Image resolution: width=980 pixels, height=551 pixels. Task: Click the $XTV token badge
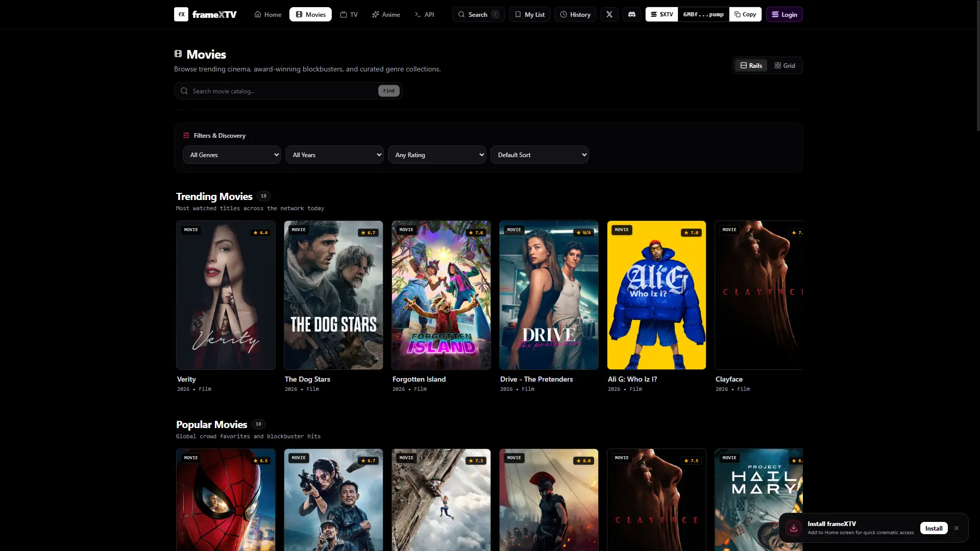(661, 14)
